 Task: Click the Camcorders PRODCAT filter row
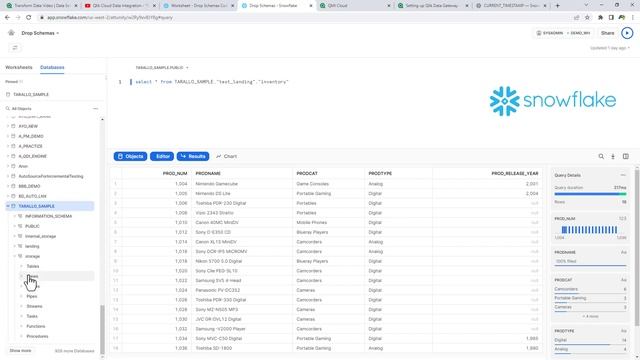pos(590,289)
